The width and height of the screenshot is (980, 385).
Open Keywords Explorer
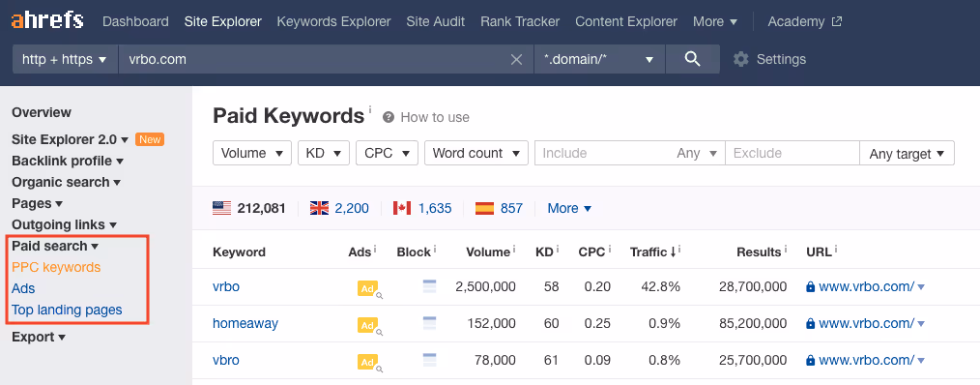point(333,21)
